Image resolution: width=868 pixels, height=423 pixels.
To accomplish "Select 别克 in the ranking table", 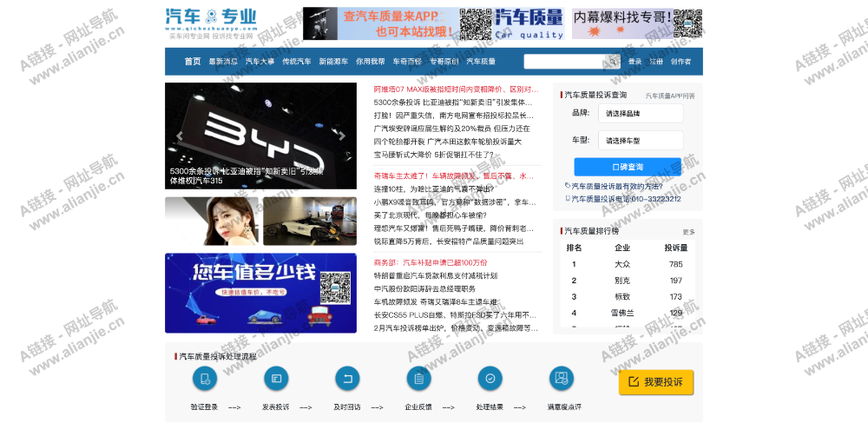I will [622, 281].
